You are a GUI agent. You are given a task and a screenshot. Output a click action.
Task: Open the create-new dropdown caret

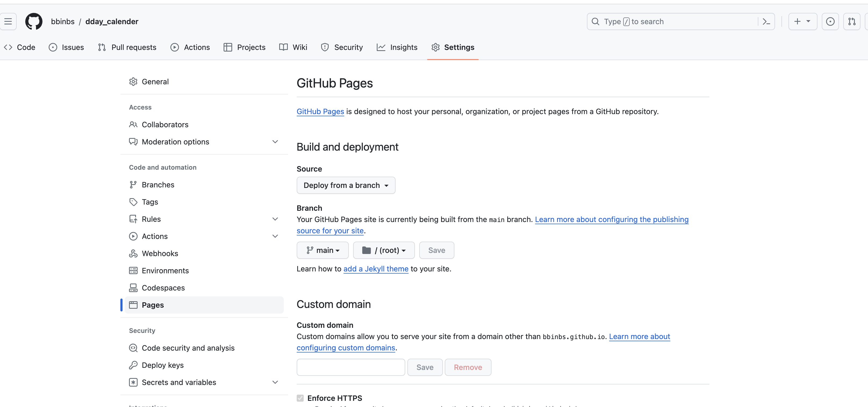(808, 21)
